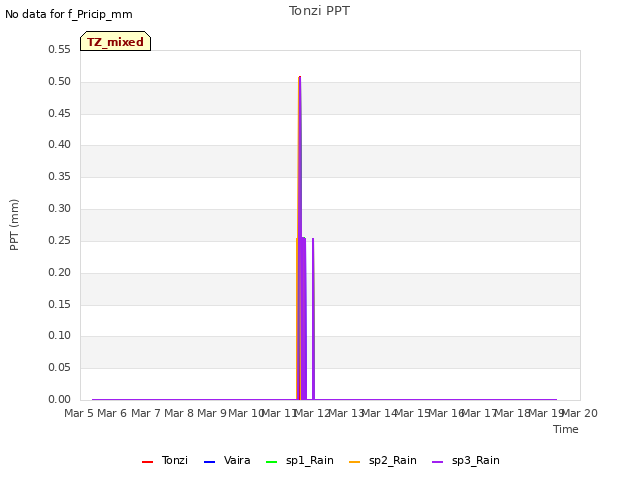
Task: Click the 0.55 y-axis tick label
Action: pyautogui.click(x=59, y=49)
